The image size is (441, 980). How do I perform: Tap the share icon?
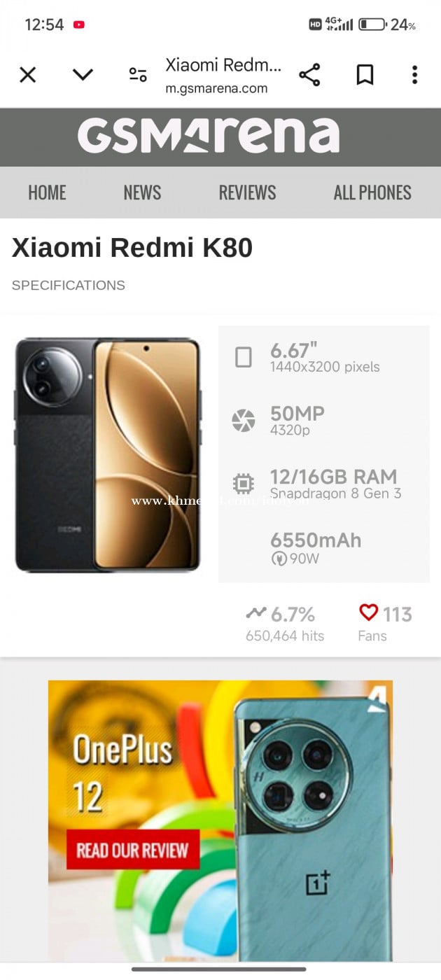[x=309, y=75]
